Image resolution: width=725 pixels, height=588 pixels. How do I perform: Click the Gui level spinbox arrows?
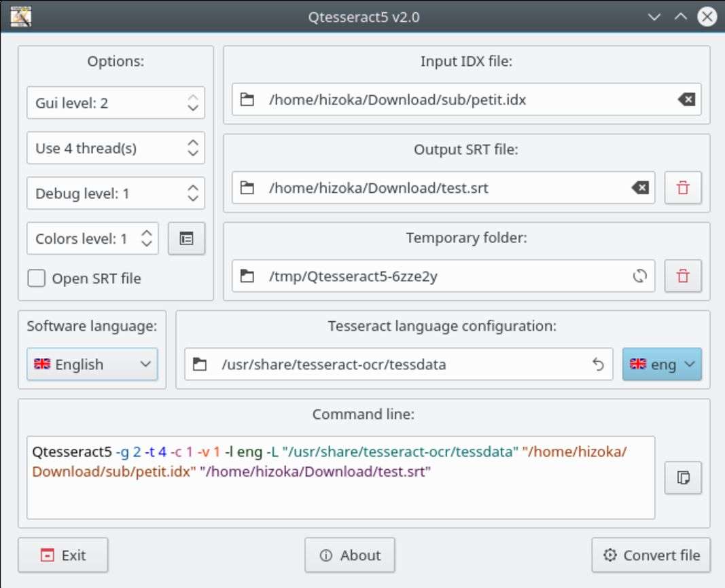[x=193, y=103]
